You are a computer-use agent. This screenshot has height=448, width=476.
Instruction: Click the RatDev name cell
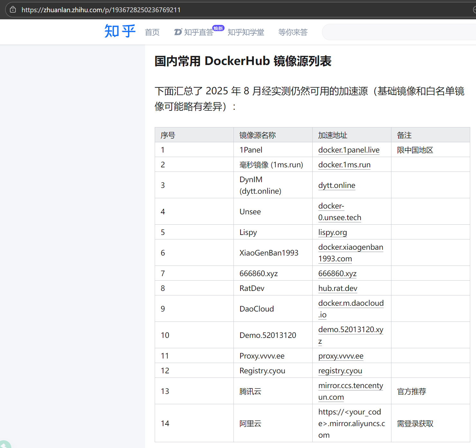273,288
